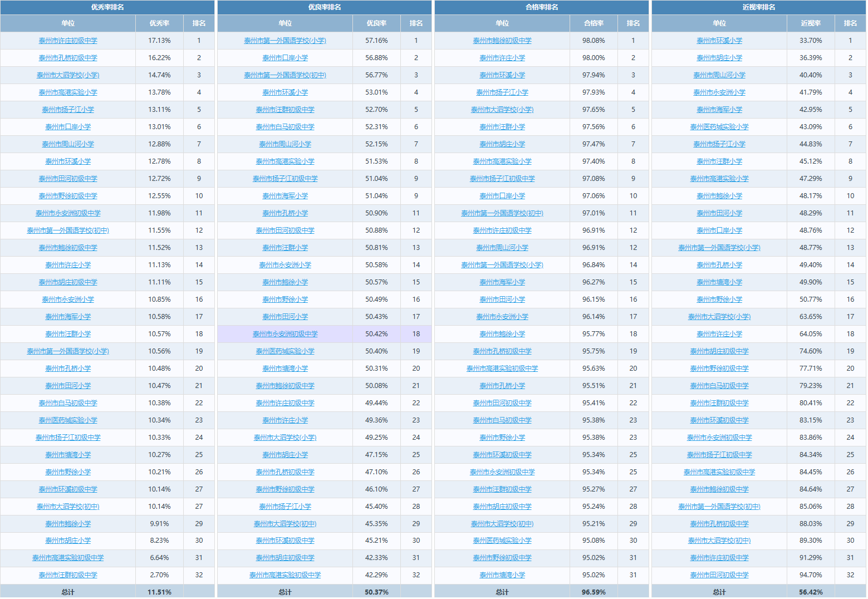Open 泰州市第一外国语学校(小学) ranked first in 优良率排名
The height and width of the screenshot is (599, 868).
pos(285,41)
